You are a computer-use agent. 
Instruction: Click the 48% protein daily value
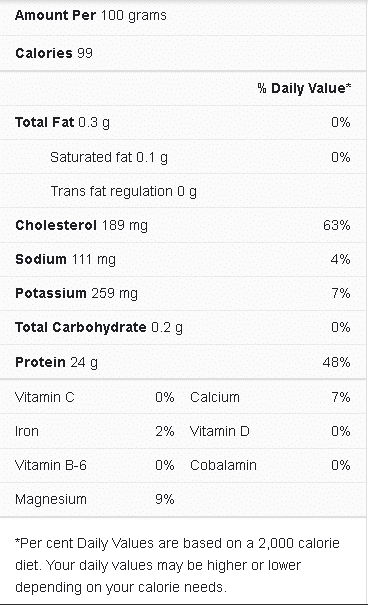[x=336, y=362]
